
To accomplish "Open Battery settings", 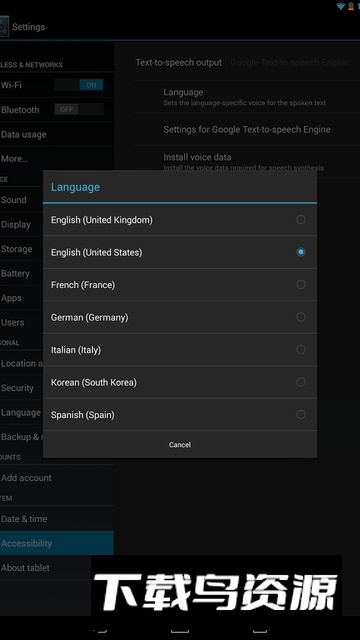I will pos(22,273).
